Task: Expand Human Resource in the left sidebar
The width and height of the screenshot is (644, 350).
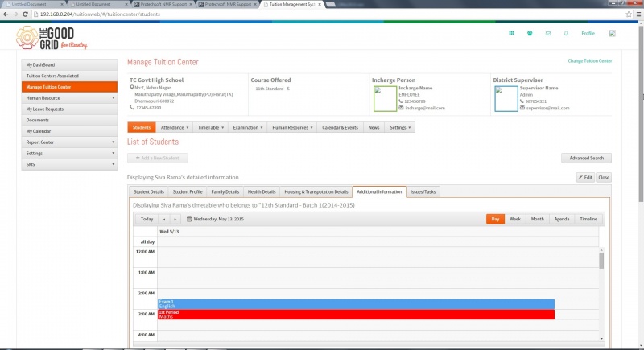Action: (x=69, y=98)
